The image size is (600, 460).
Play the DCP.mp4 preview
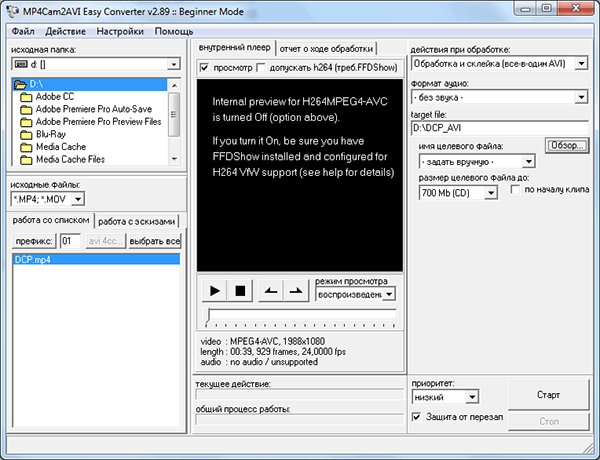point(215,291)
